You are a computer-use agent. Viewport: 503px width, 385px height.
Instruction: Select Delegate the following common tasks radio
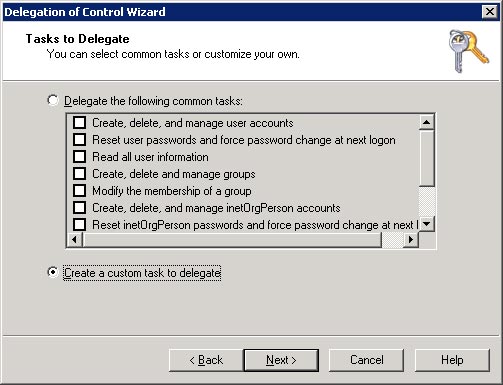[x=53, y=100]
